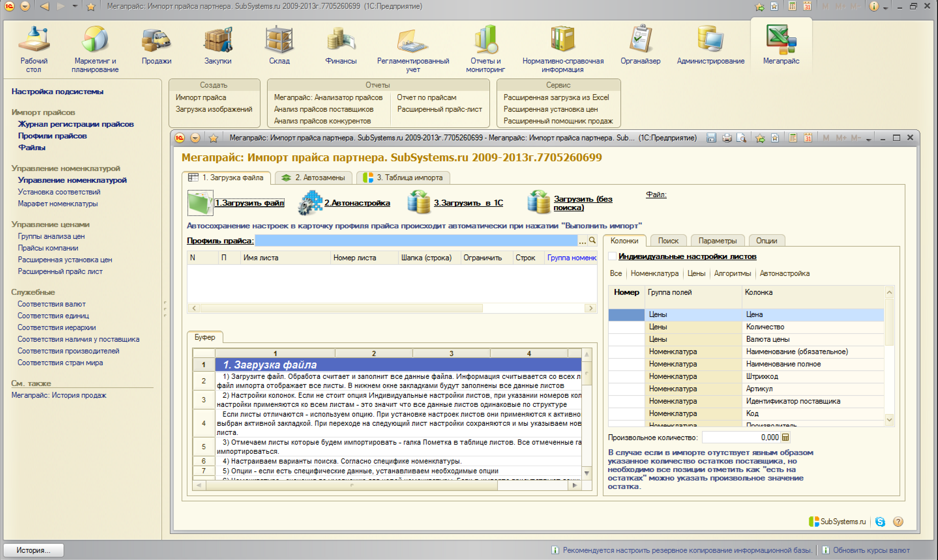Click the calculator icon by Произвольное количество
Screen dimensions: 938x560
click(786, 438)
